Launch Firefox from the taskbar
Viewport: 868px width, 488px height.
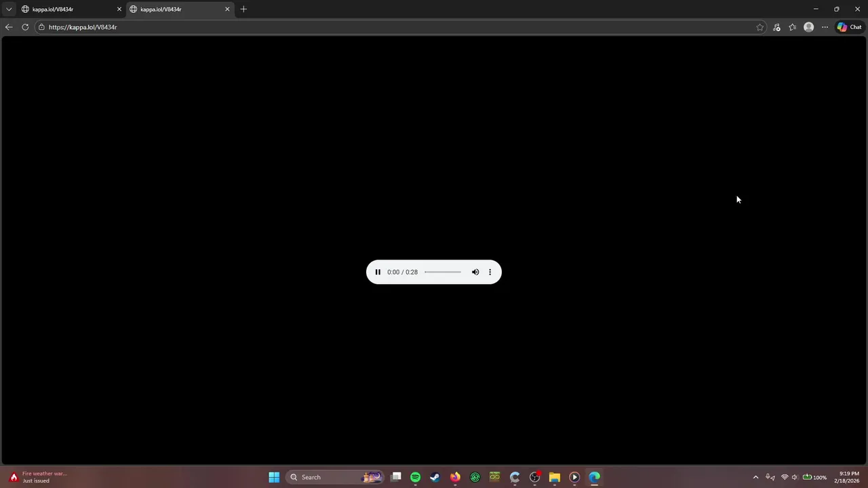pos(455,477)
